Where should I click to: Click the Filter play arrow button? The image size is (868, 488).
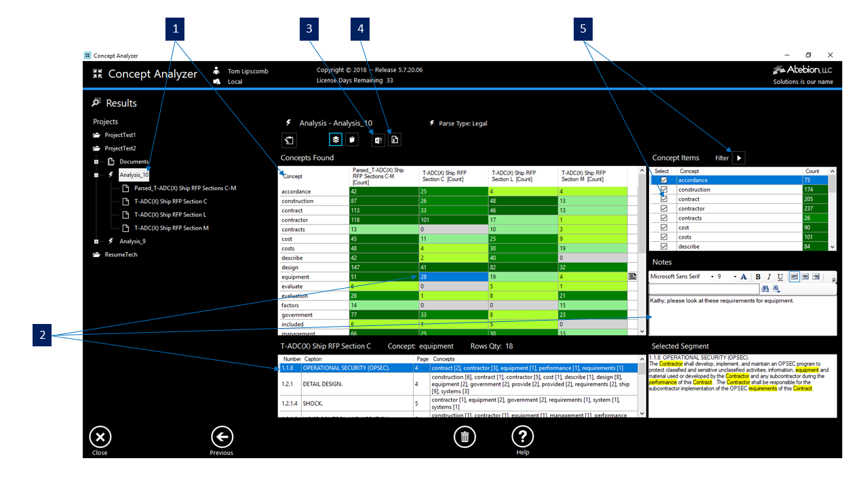739,158
